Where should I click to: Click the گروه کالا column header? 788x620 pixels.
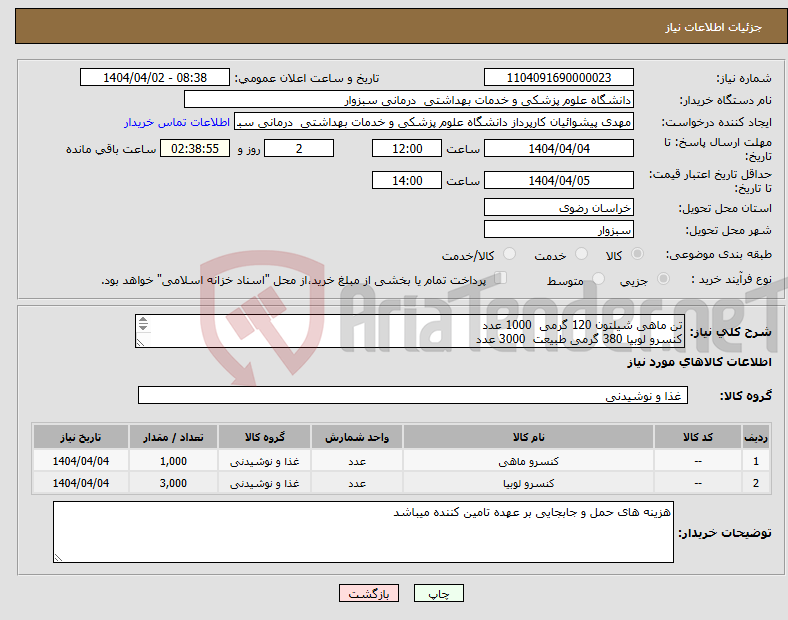[264, 437]
